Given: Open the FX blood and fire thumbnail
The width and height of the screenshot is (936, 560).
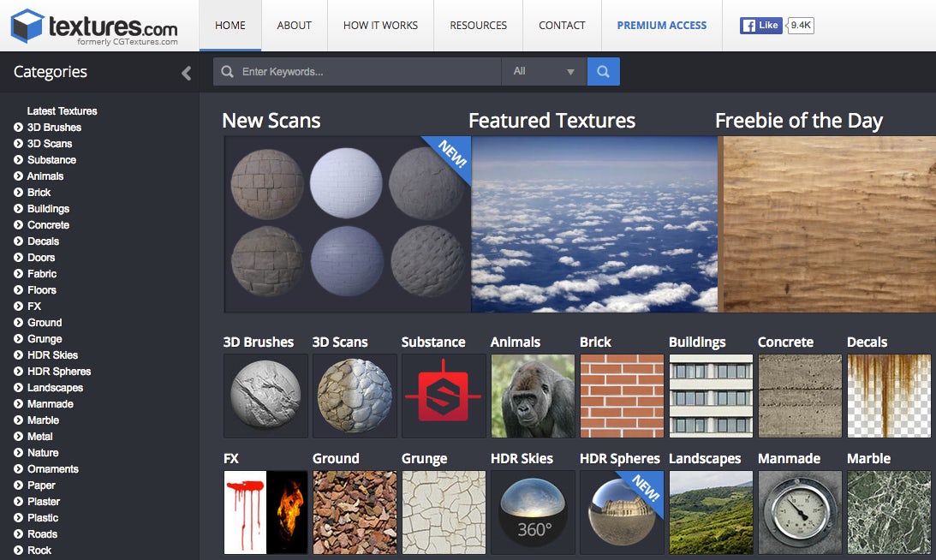Looking at the screenshot, I should 265,512.
